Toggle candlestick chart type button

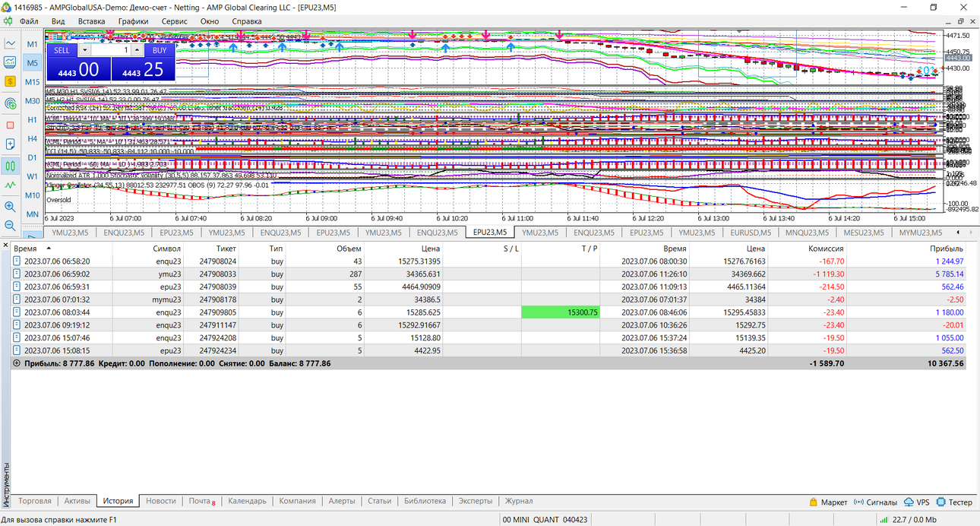[x=11, y=166]
